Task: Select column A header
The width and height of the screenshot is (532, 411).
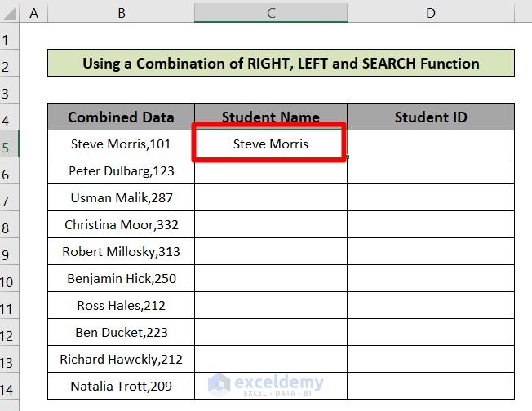Action: [34, 12]
